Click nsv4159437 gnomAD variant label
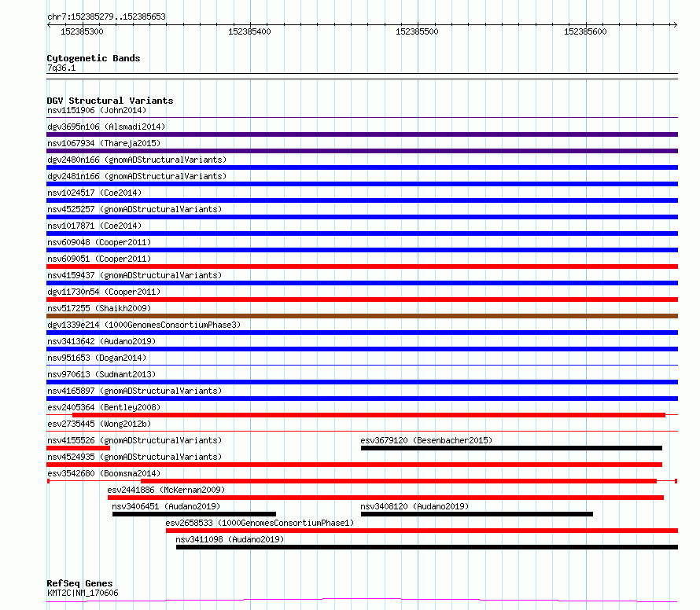The height and width of the screenshot is (610, 700). 134,275
